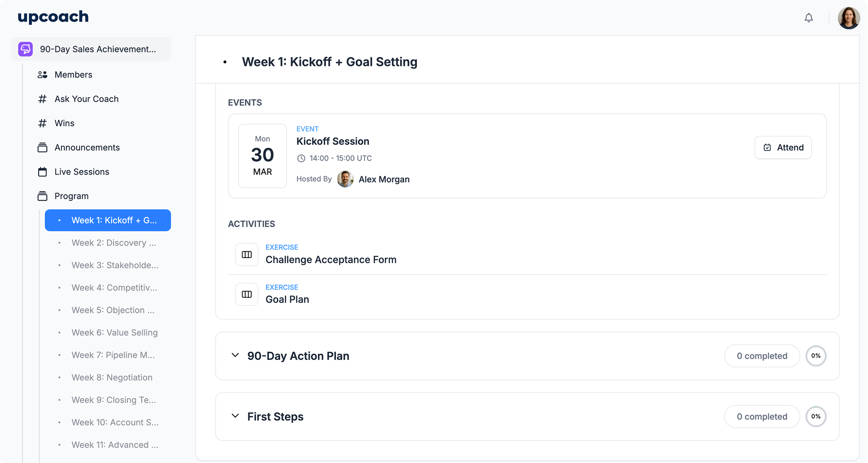
Task: Open the notifications bell
Action: click(x=808, y=18)
